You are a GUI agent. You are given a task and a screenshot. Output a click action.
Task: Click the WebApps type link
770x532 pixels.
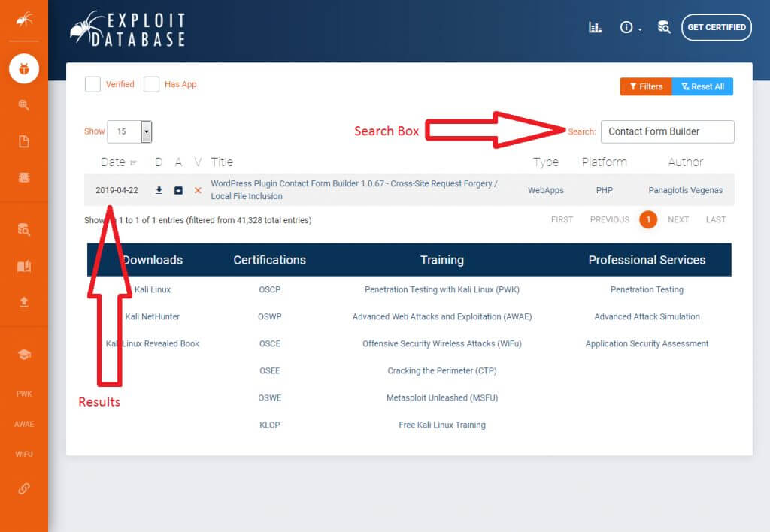[546, 190]
